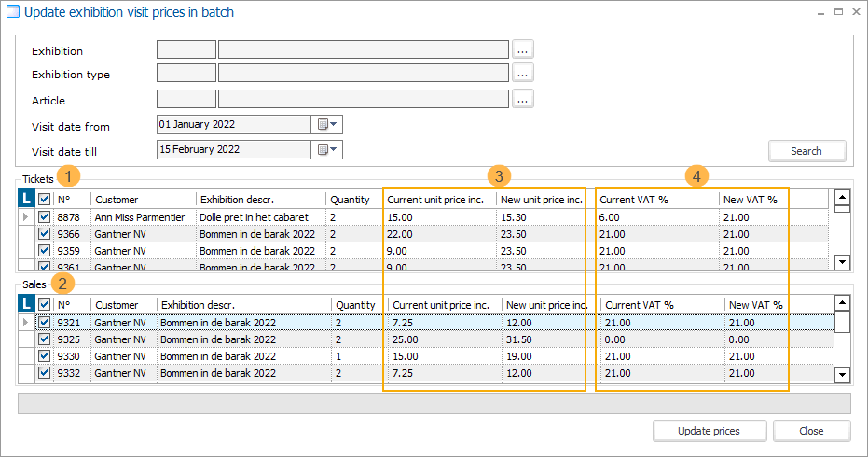Screen dimensions: 868x457
Task: Click the progress bar at bottom
Action: tap(434, 403)
